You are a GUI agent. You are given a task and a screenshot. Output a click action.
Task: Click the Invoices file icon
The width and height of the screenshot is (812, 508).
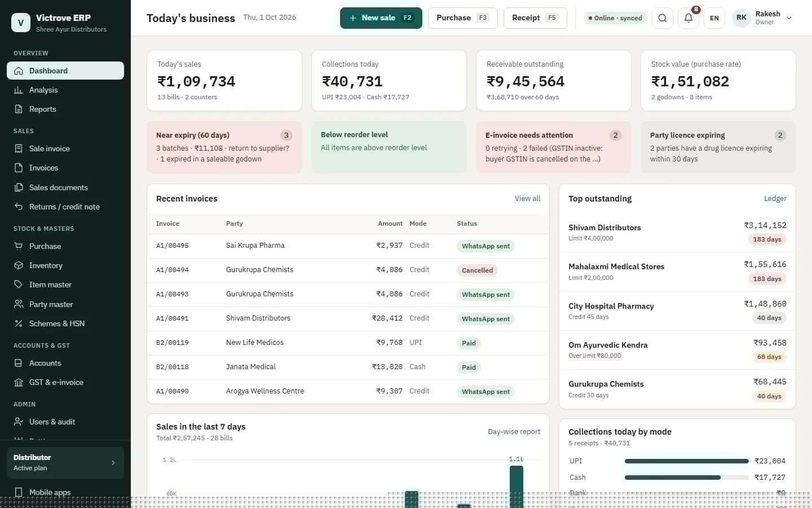coord(19,168)
